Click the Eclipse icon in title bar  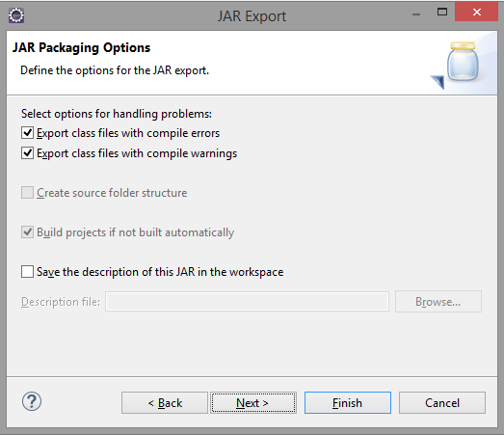click(16, 15)
